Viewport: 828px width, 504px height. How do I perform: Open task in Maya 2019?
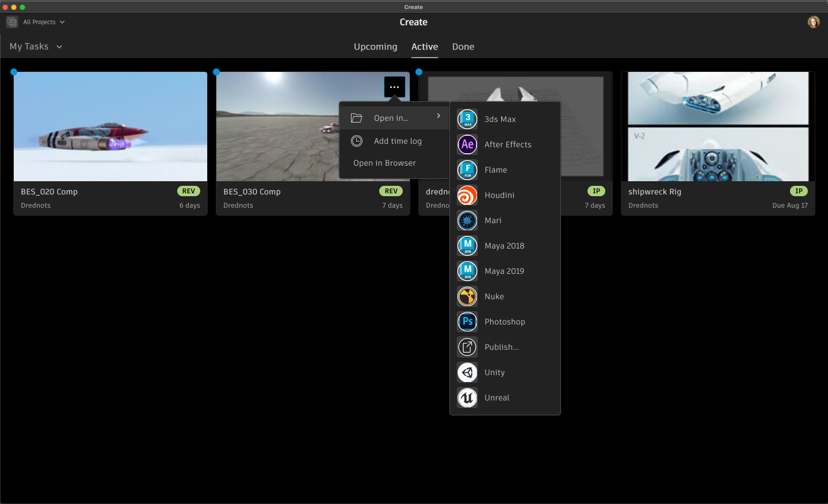click(505, 271)
